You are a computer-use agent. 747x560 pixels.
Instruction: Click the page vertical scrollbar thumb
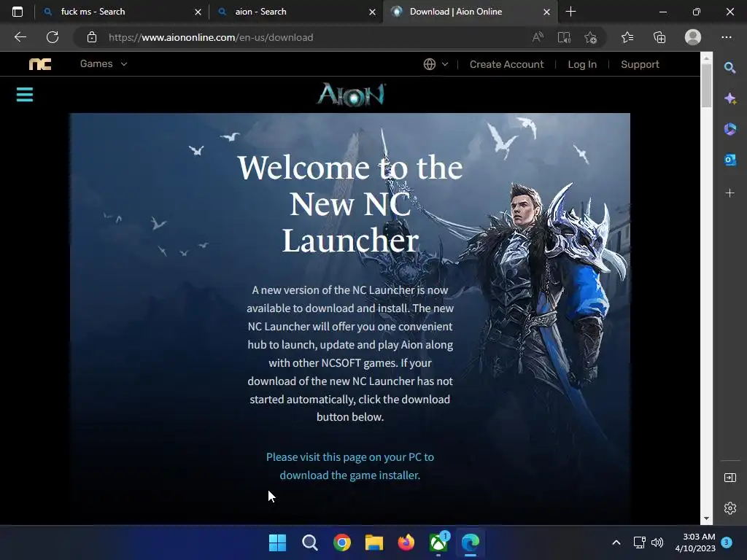(706, 86)
